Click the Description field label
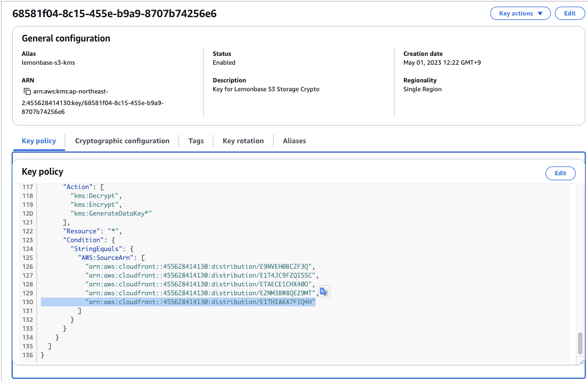Screen dimensions: 588x381 229,80
